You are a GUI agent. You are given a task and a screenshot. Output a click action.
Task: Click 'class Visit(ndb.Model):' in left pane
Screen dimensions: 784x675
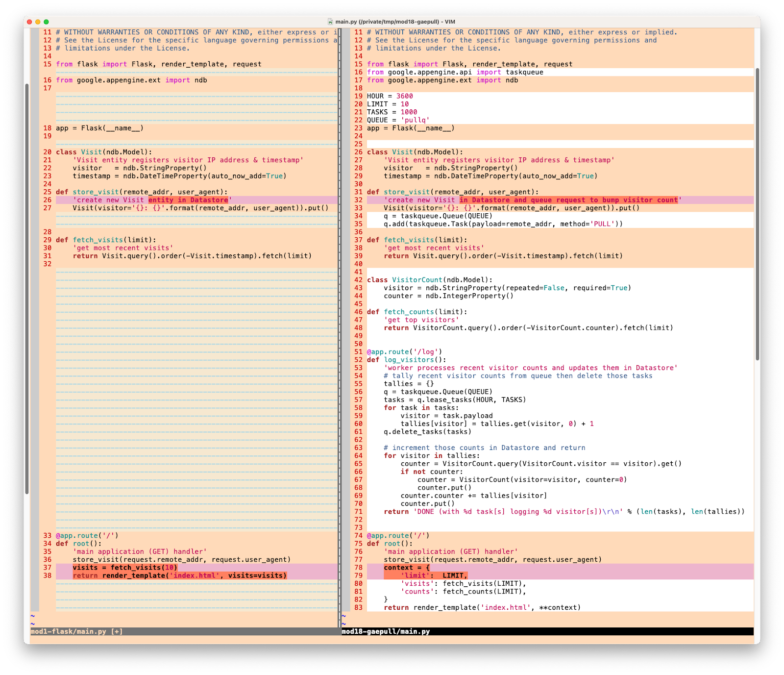pos(104,152)
